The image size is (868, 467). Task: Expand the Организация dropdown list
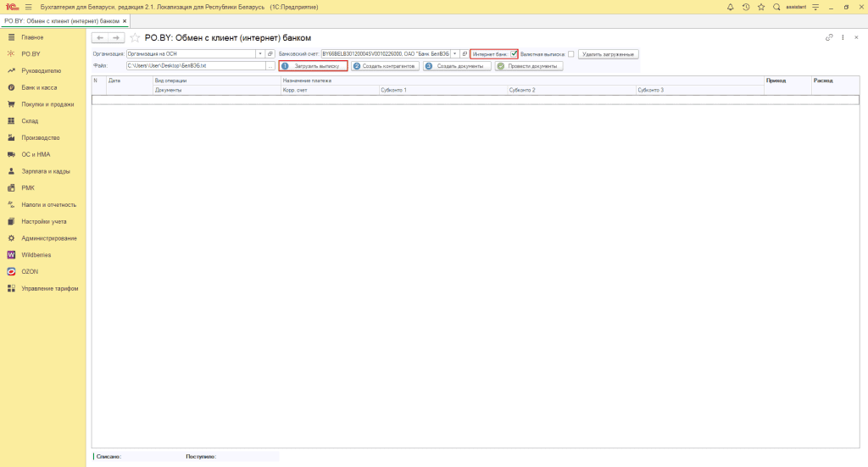click(259, 54)
